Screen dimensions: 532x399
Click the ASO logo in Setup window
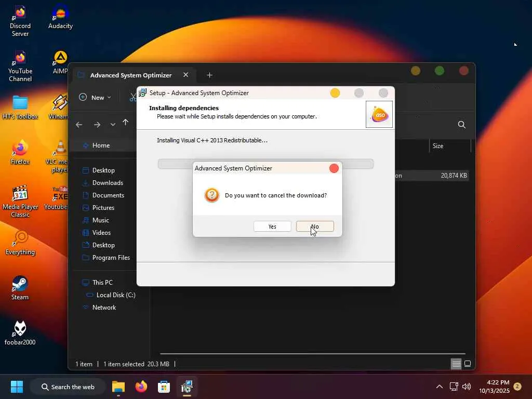click(379, 114)
